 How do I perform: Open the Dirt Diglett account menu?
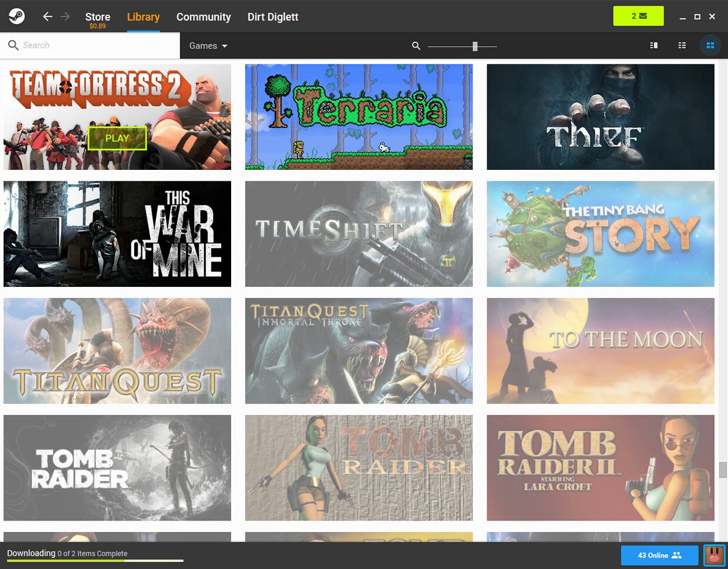272,16
